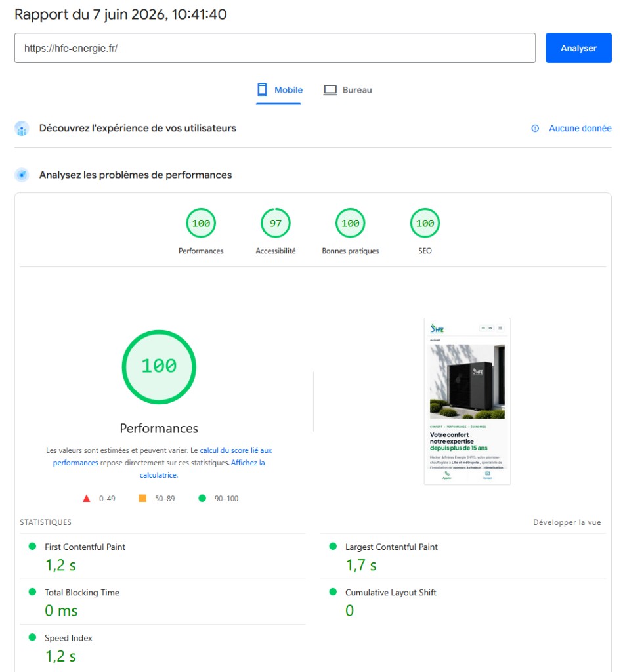
Task: Click the Total Blocking Time metric label
Action: [82, 593]
